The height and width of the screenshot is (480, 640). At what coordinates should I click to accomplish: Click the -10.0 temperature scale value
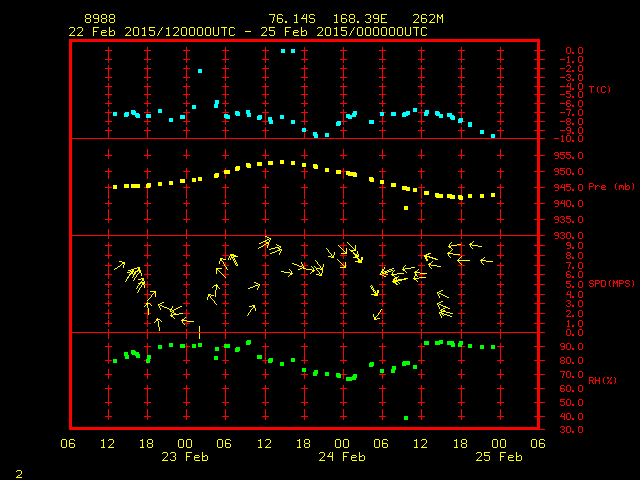tap(569, 139)
